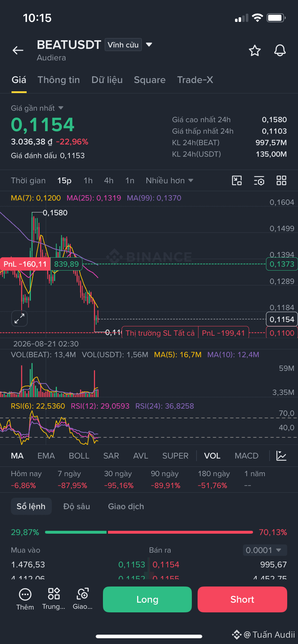
Task: Tap the Giá đánh dấu 0,1153 text
Action: pyautogui.click(x=48, y=156)
